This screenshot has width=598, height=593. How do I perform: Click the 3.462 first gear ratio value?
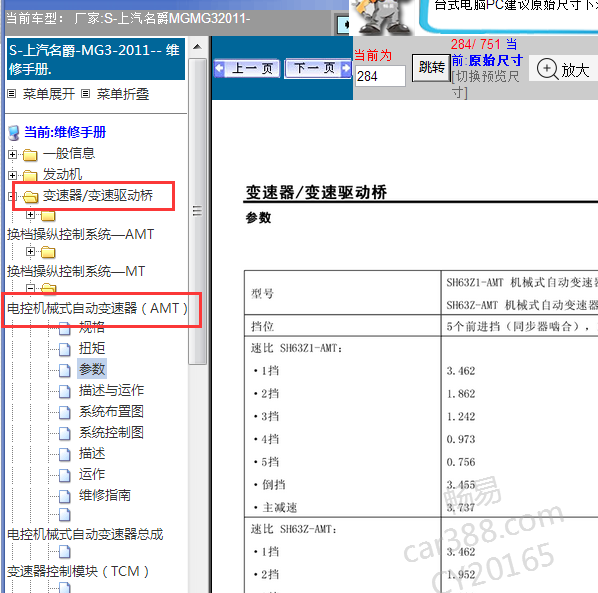pos(461,371)
